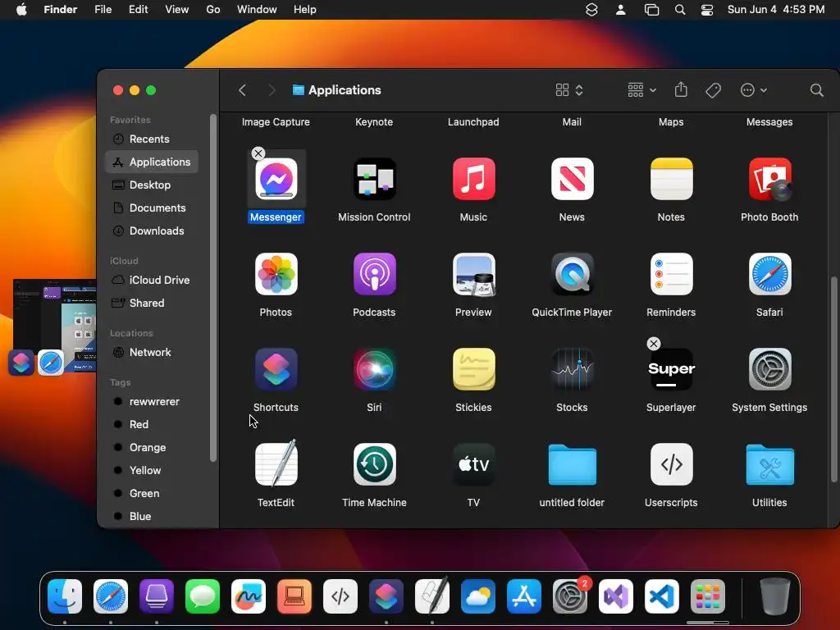Image resolution: width=840 pixels, height=630 pixels.
Task: Select the Safari icon in Applications folder
Action: click(x=769, y=274)
